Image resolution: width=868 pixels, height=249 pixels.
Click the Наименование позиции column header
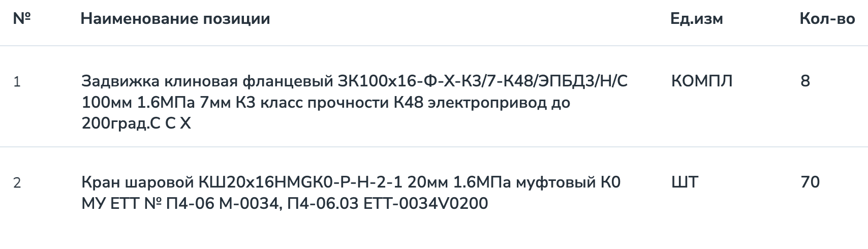point(175,19)
